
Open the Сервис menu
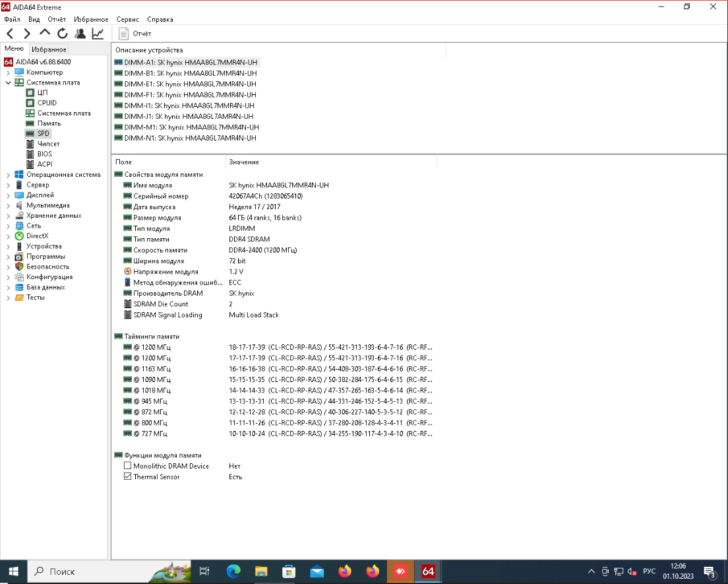click(128, 20)
